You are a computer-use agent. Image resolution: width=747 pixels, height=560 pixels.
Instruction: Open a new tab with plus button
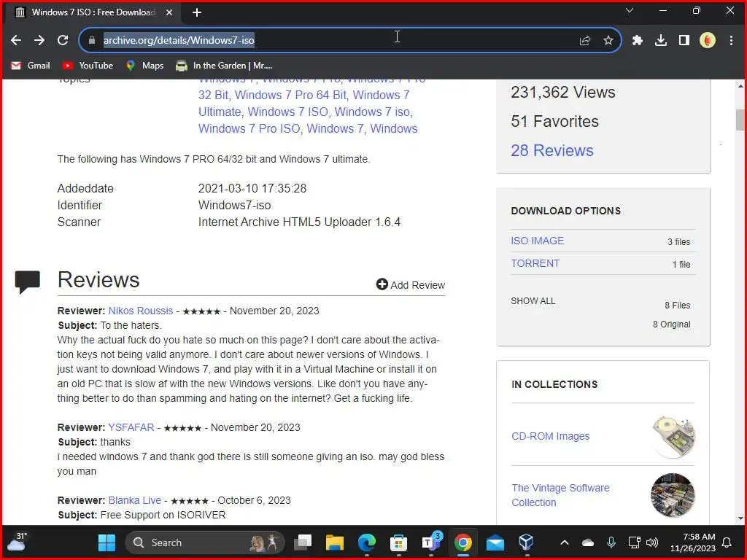click(x=197, y=13)
